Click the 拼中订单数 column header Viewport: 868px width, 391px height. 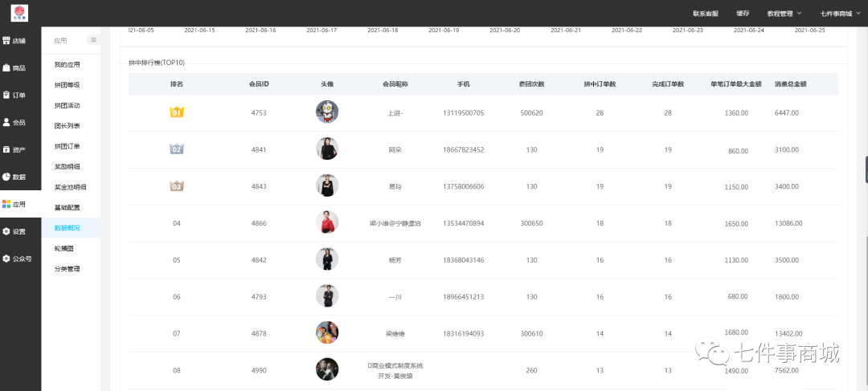[600, 84]
